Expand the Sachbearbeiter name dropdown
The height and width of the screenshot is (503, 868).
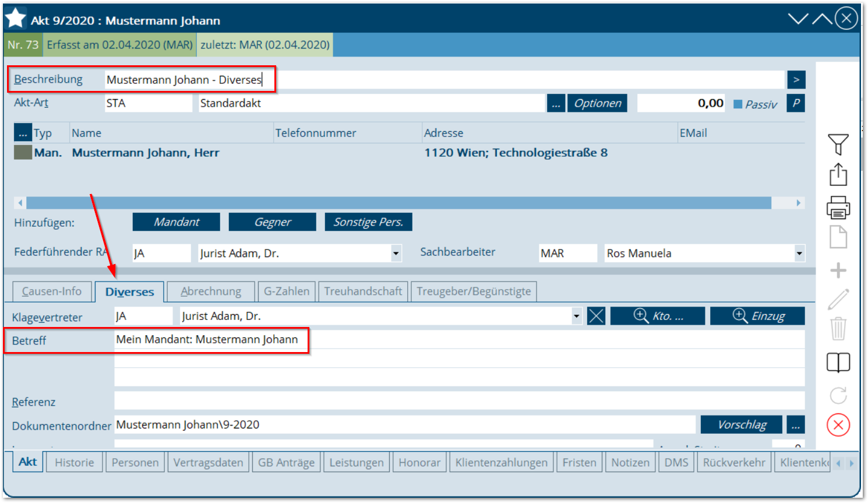pos(799,254)
